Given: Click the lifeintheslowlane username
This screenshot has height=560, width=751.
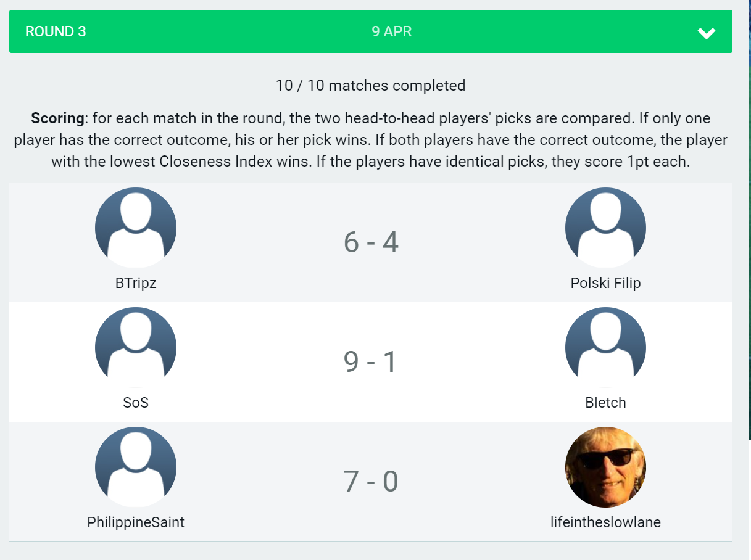Looking at the screenshot, I should (605, 522).
